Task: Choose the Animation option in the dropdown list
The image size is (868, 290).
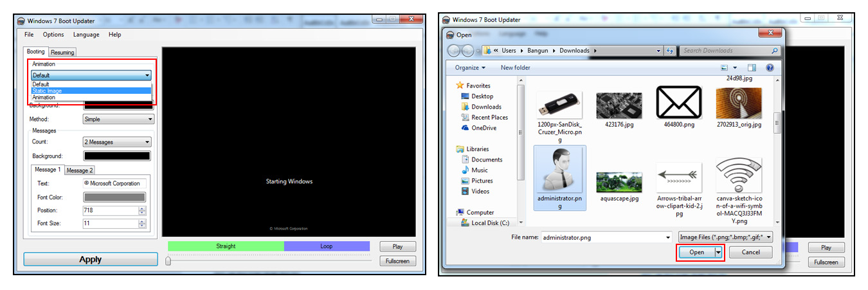Action: coord(91,98)
